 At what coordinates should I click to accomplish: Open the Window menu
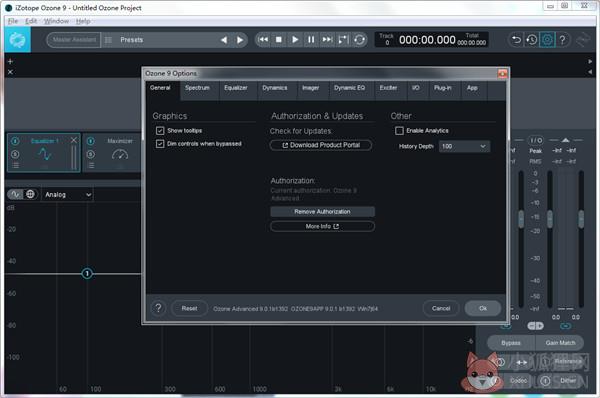tap(56, 21)
